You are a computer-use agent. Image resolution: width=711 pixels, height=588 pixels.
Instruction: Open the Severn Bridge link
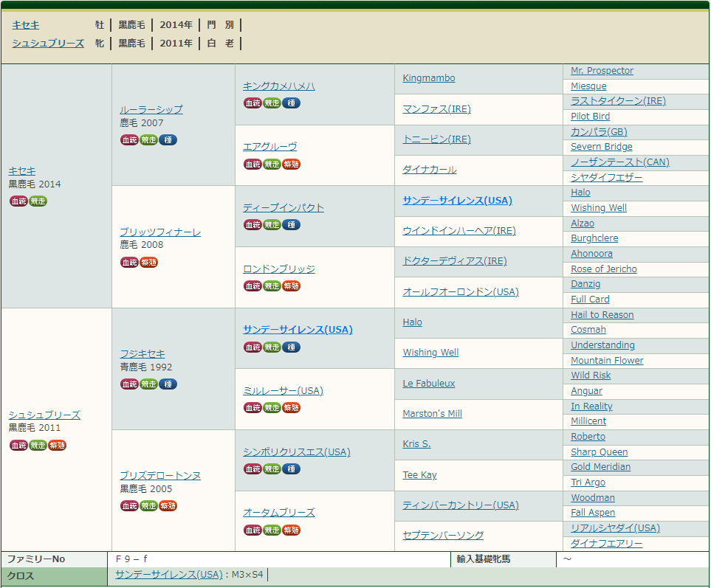click(x=602, y=147)
